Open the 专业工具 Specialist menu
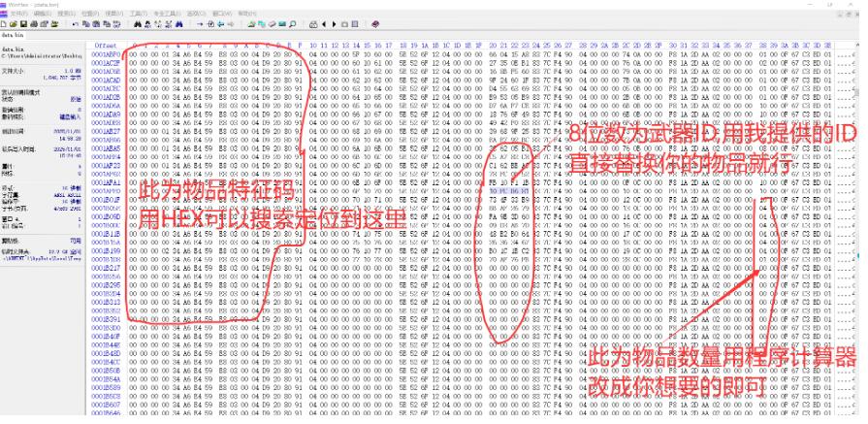868x424 pixels. tap(167, 13)
